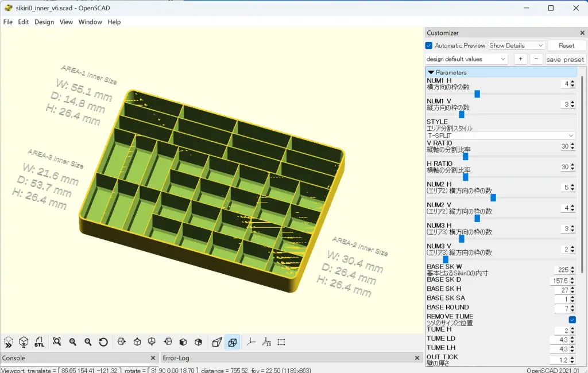Screen dimensions: 588x373
Task: Toggle the REMOVE TUME checkbox
Action: [572, 320]
